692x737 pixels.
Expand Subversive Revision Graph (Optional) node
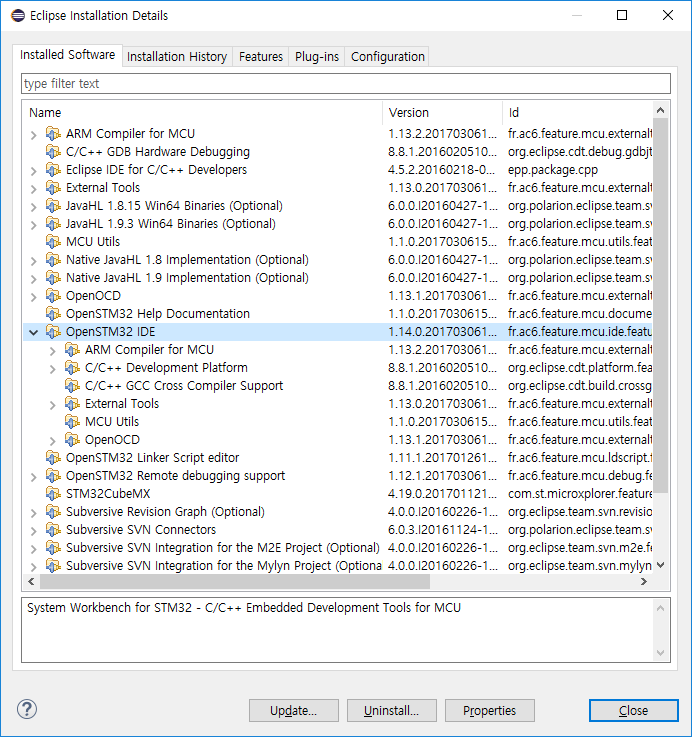(x=33, y=513)
